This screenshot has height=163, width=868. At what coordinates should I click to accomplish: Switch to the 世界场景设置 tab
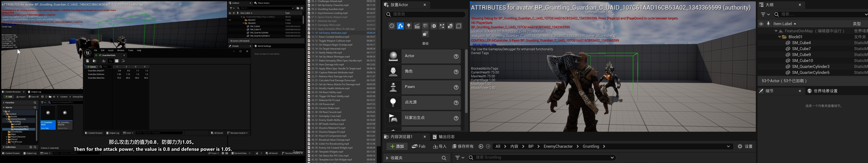point(823,91)
